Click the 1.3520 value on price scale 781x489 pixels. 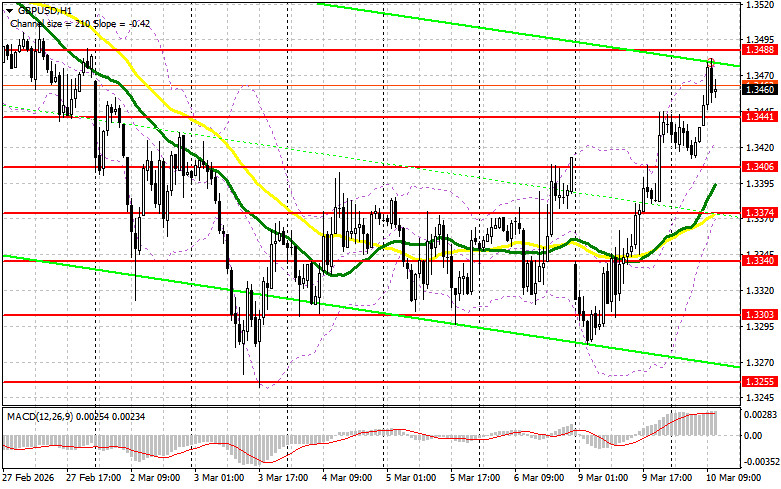coord(757,4)
